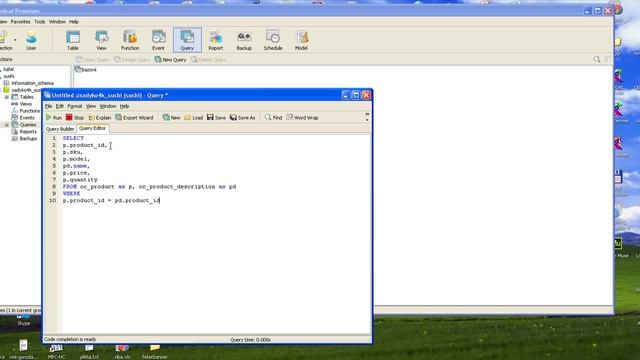Open the Window menu in query window
This screenshot has height=360, width=640.
[108, 106]
